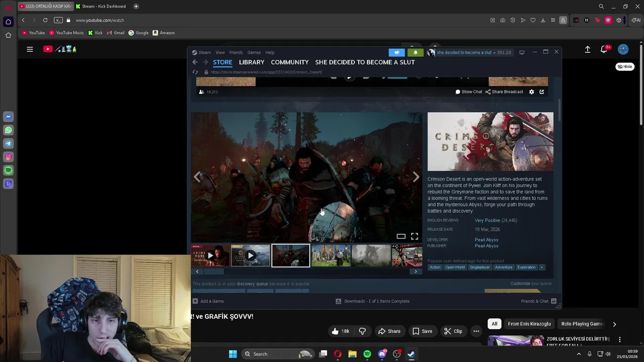
Task: Play the second video thumbnail
Action: click(251, 255)
